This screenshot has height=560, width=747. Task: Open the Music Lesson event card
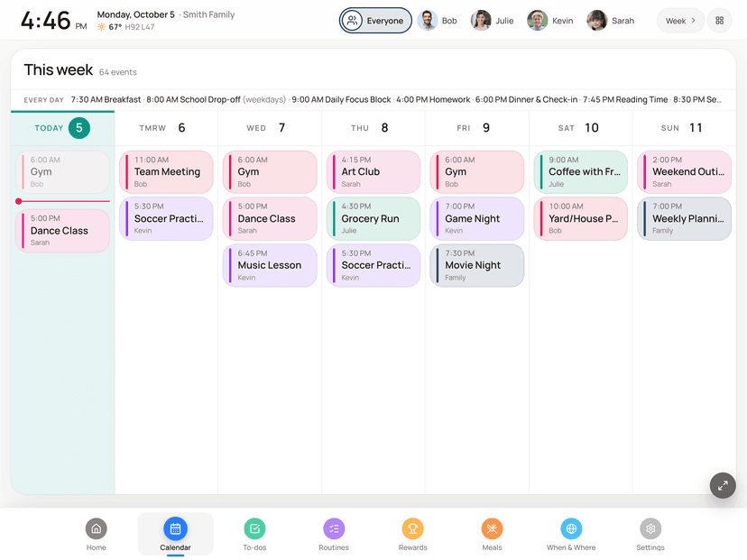coord(270,265)
